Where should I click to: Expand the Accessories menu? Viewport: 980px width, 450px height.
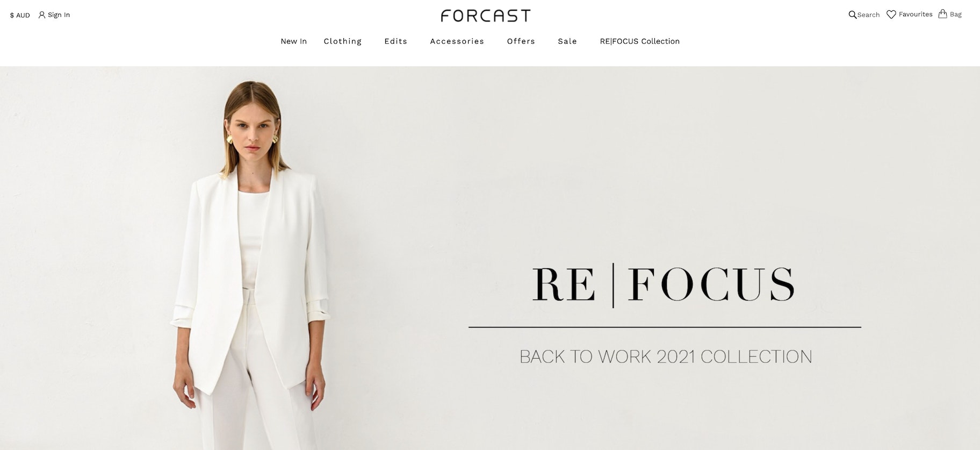point(457,41)
